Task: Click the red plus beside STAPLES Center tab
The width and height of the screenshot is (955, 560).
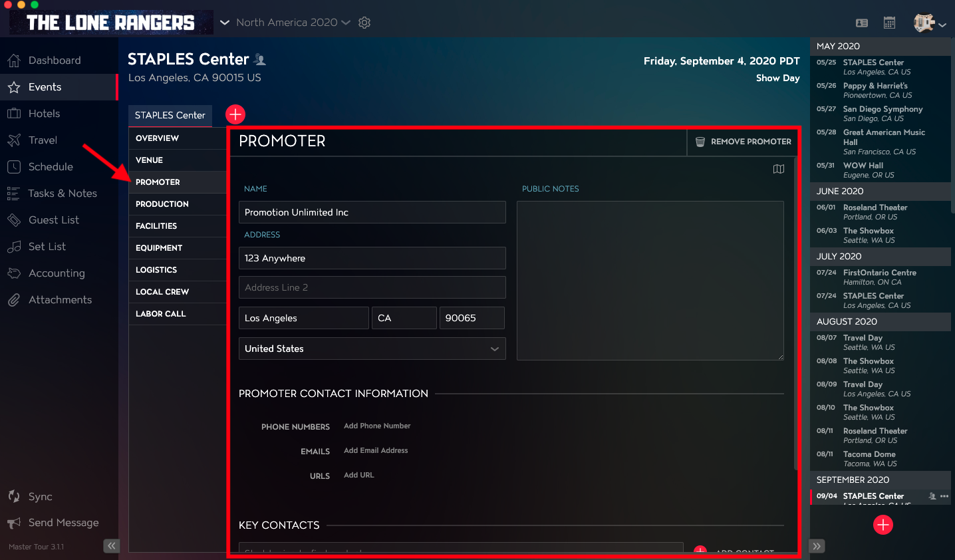Action: click(x=235, y=114)
